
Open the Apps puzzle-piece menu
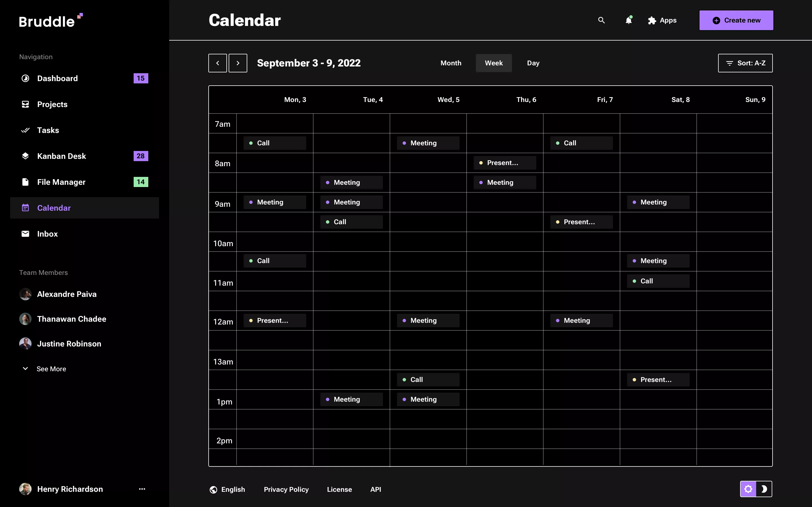(x=652, y=20)
